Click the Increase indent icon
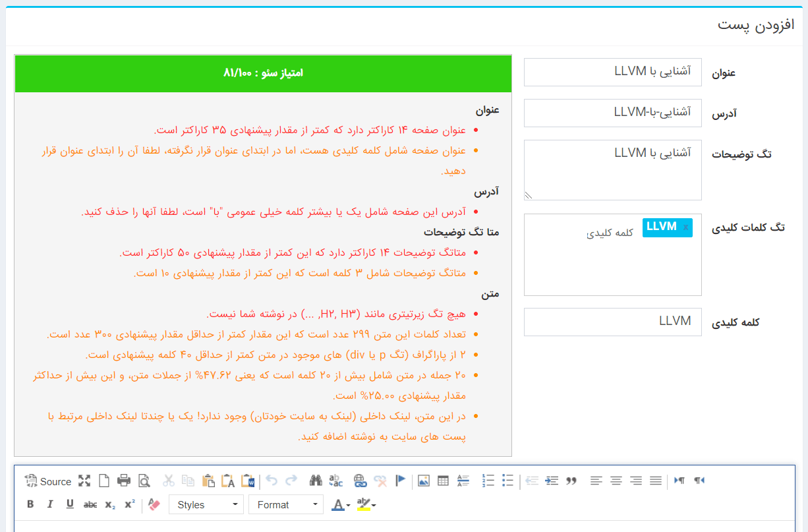808x532 pixels. point(552,481)
